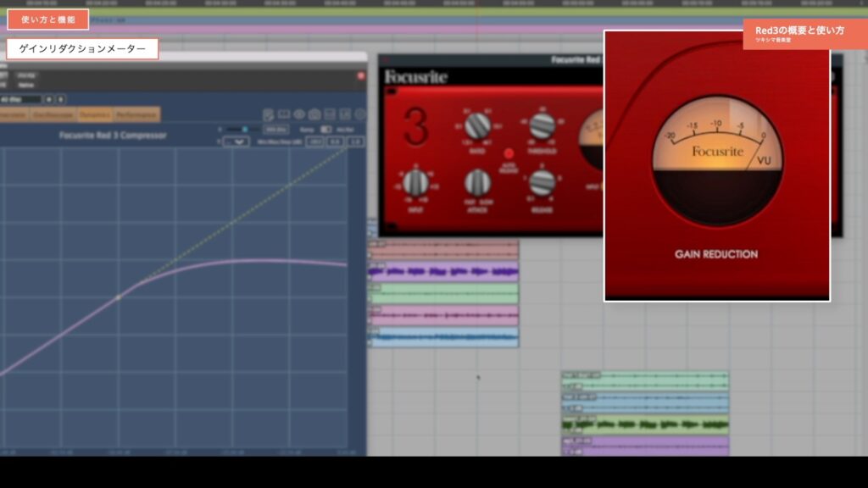Click the panel icon right of the camera

330,114
